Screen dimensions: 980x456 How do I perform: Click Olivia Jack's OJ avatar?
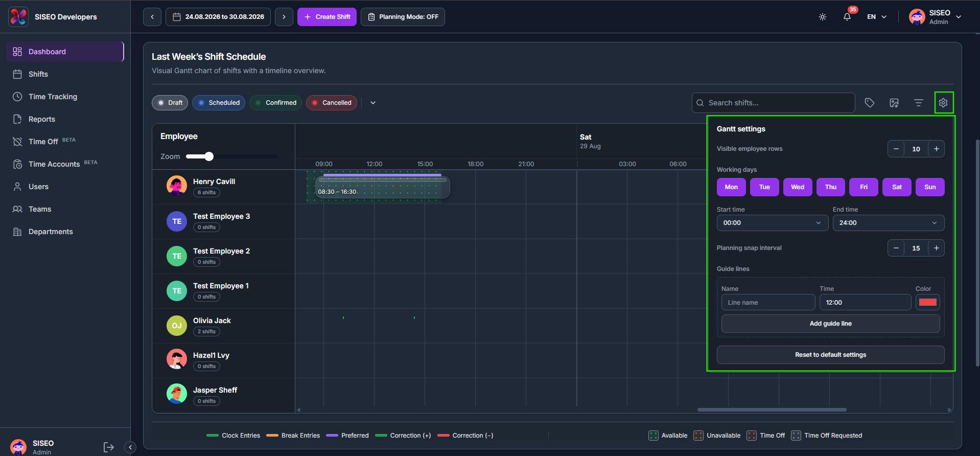pos(177,325)
